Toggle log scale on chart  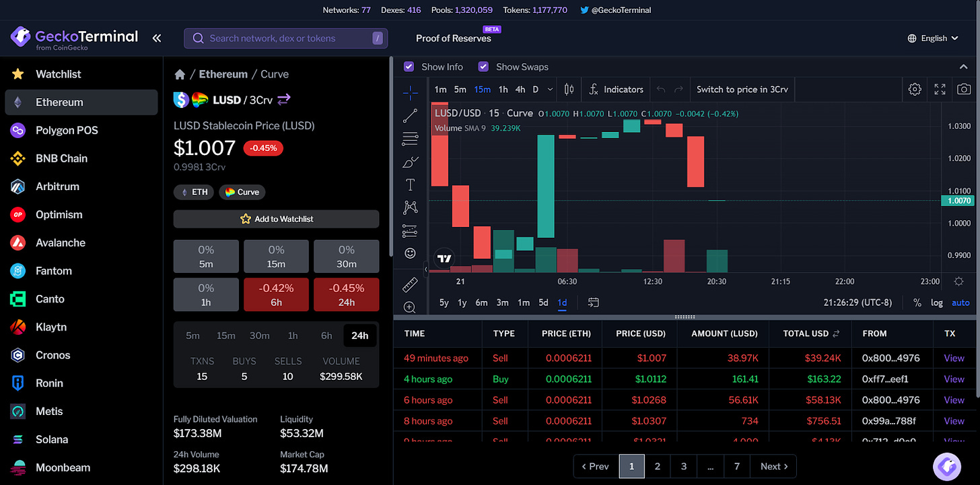937,302
